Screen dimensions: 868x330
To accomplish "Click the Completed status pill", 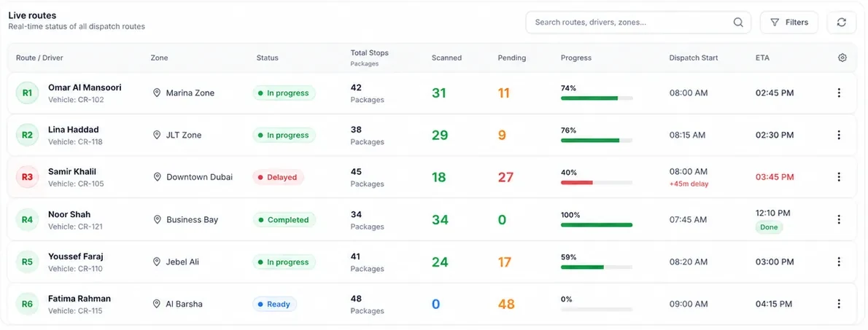I will point(284,219).
